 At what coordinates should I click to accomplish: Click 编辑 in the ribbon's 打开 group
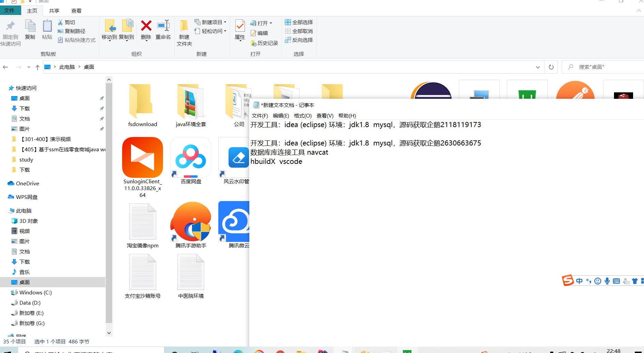[x=259, y=33]
